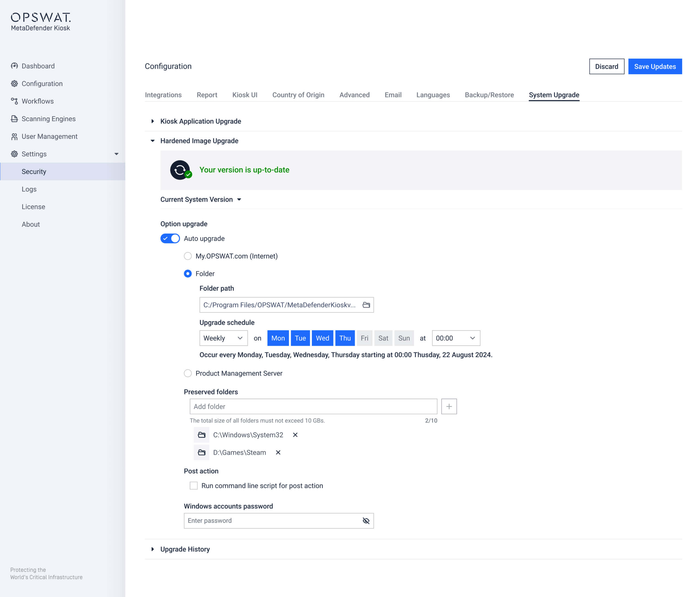Disable the Auto upgrade switch

[x=170, y=239]
